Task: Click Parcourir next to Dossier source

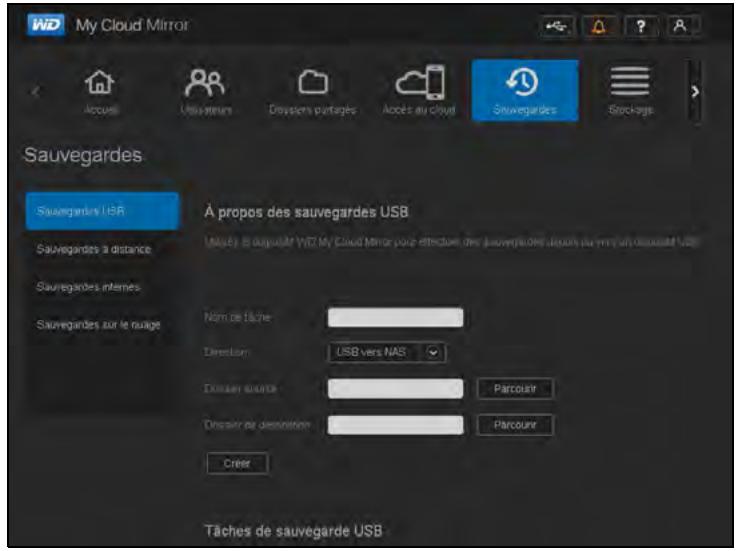Action: click(x=515, y=389)
